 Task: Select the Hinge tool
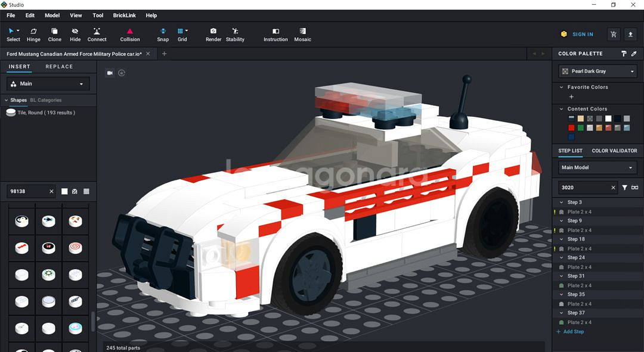(33, 35)
